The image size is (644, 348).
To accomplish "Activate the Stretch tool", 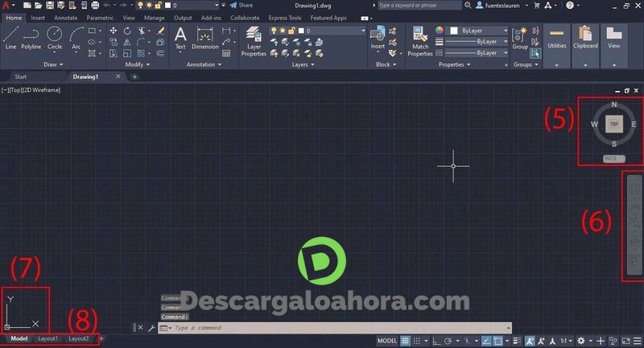I will point(114,53).
